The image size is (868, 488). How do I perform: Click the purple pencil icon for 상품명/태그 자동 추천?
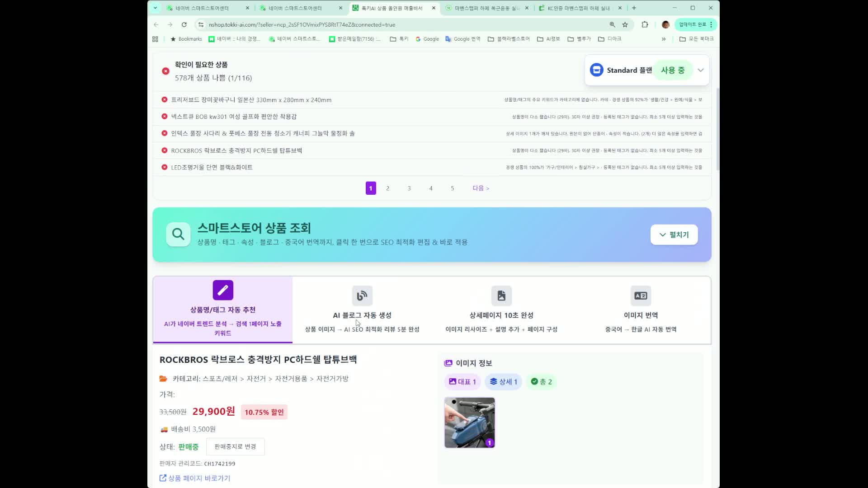coord(223,290)
